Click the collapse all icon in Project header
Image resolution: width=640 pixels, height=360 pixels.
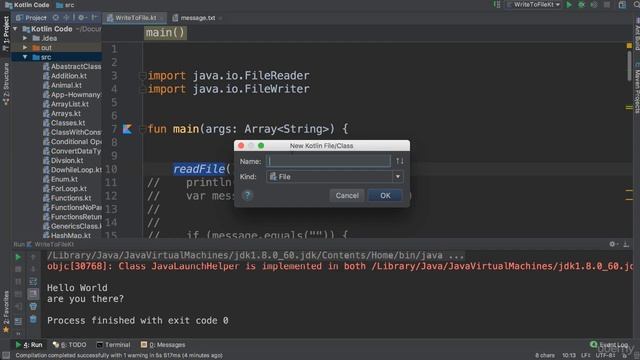point(67,18)
